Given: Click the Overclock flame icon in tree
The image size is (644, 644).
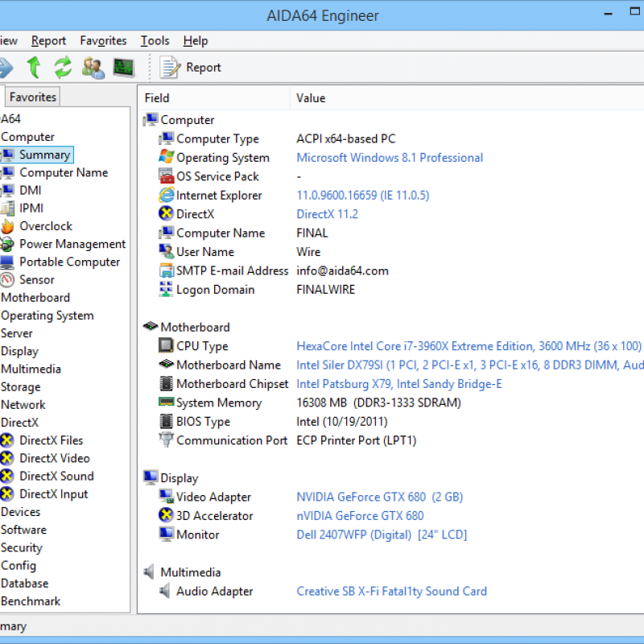Looking at the screenshot, I should point(7,226).
